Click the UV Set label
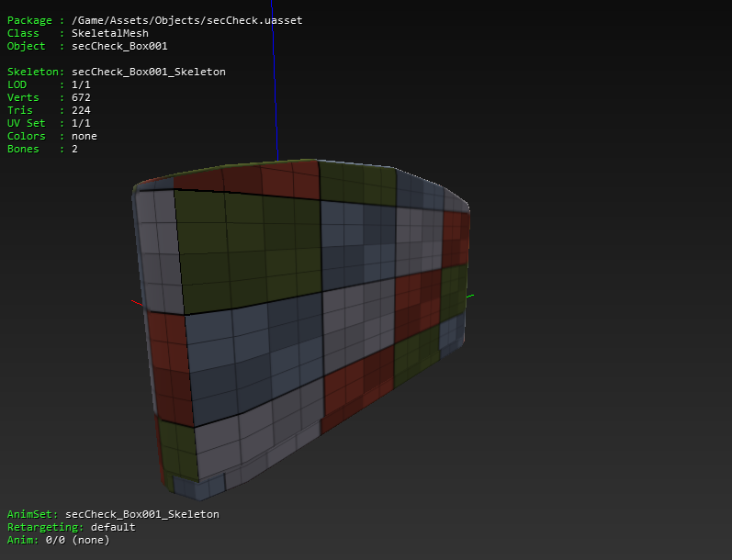This screenshot has width=732, height=560. point(26,123)
